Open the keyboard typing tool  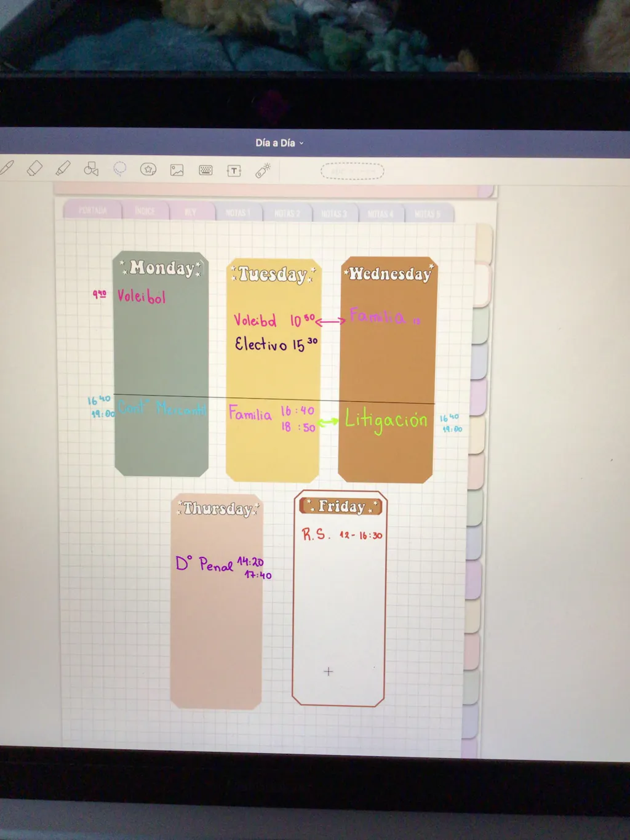[205, 170]
